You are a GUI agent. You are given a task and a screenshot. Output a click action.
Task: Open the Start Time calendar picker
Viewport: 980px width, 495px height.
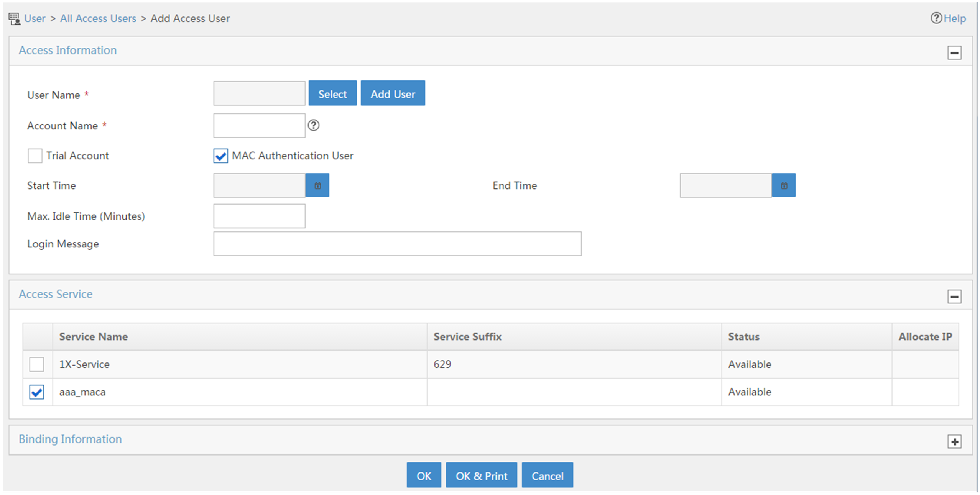click(x=317, y=185)
